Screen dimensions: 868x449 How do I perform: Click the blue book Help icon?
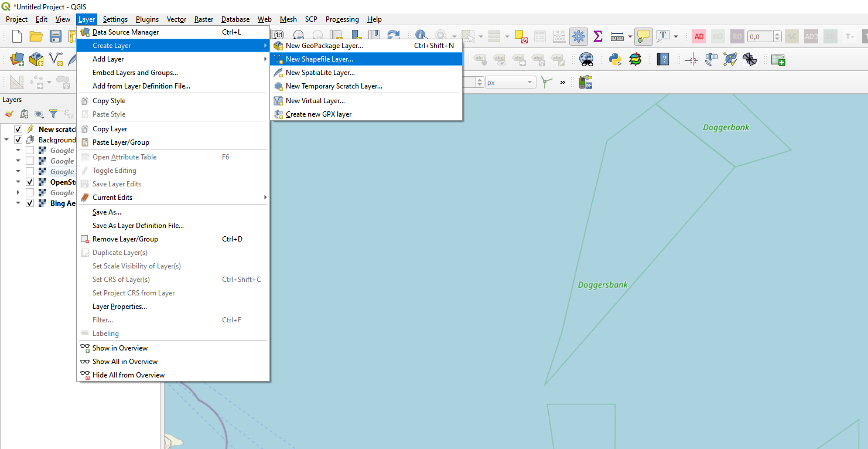pyautogui.click(x=663, y=59)
